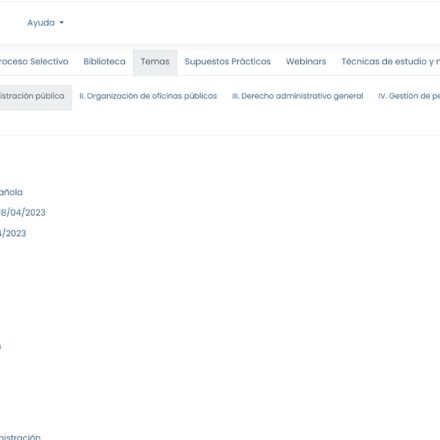The image size is (440, 440).
Task: Open the Webinars tab
Action: (x=306, y=62)
